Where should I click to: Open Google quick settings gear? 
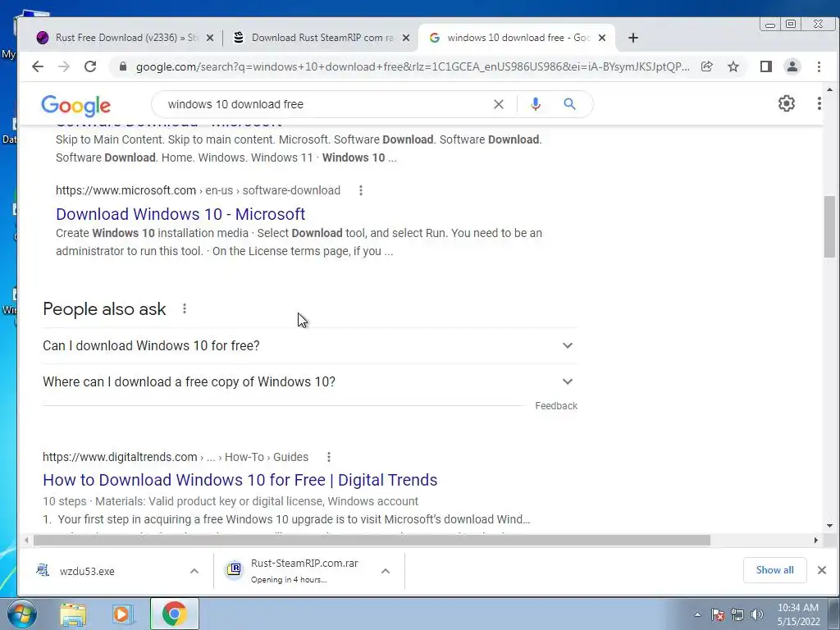[786, 103]
